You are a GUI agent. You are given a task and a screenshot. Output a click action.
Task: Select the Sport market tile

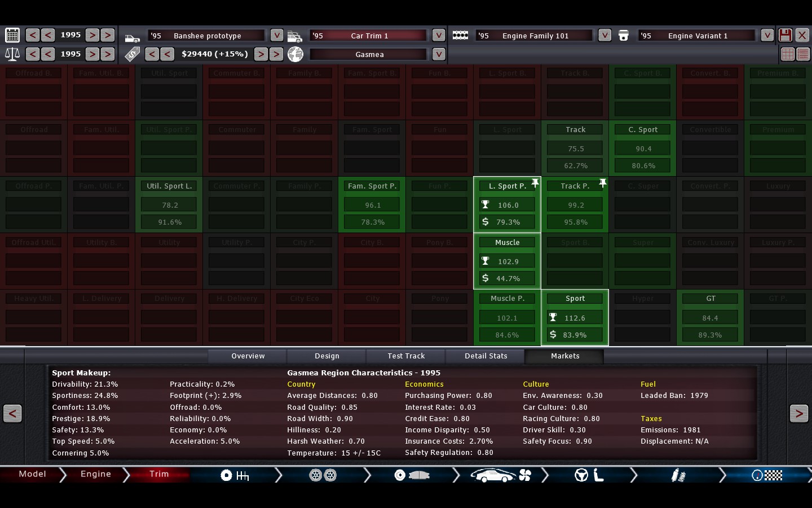click(x=575, y=317)
